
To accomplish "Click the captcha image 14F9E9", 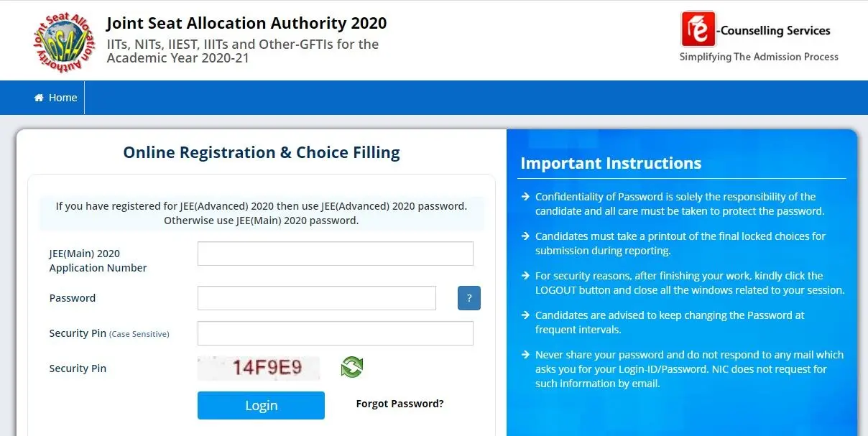I will pyautogui.click(x=259, y=368).
